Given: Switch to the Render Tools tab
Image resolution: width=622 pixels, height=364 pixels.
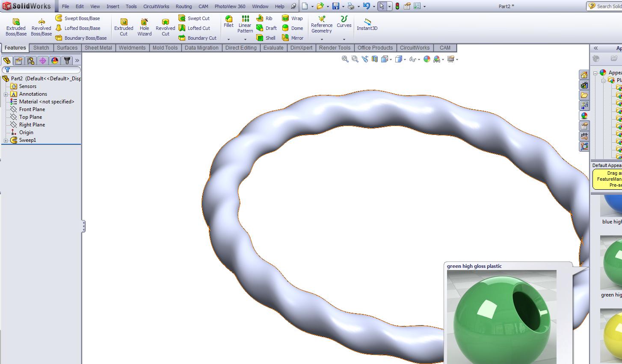Looking at the screenshot, I should pos(335,48).
